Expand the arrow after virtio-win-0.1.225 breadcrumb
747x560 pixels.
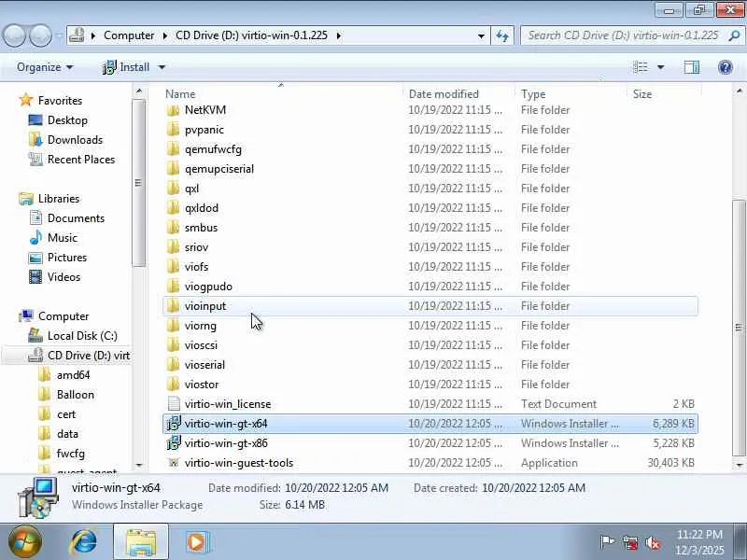[339, 35]
